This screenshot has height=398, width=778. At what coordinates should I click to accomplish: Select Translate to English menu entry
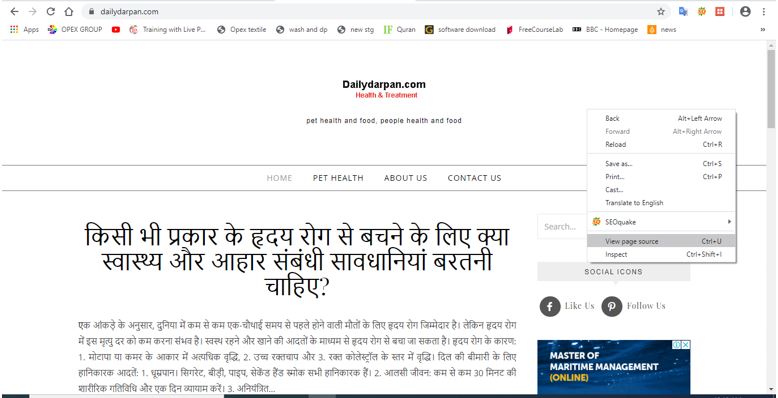[x=661, y=202]
